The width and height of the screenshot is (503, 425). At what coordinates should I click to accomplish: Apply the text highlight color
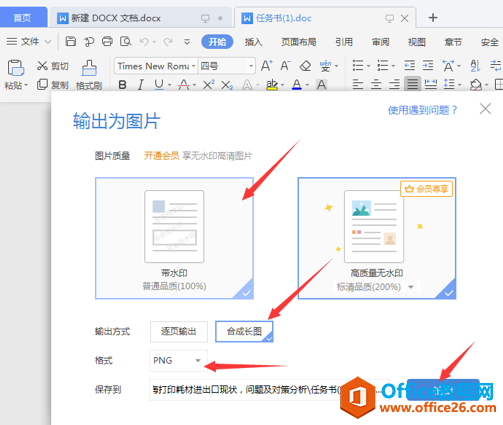coord(272,85)
